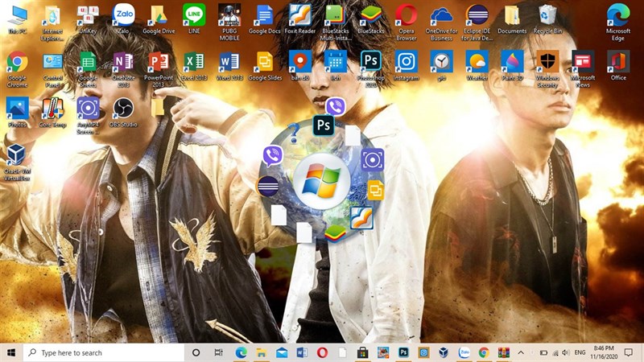
Task: Select Foxit Reader desktop shortcut
Action: [x=299, y=19]
